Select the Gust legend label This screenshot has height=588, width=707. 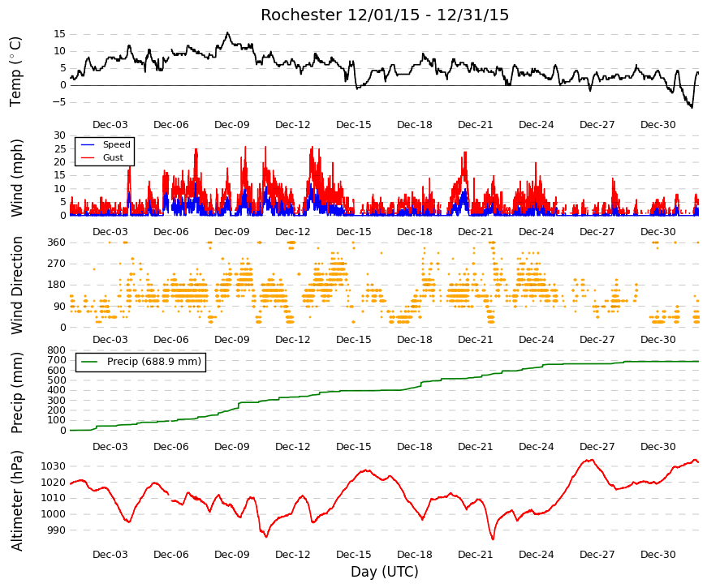click(113, 157)
